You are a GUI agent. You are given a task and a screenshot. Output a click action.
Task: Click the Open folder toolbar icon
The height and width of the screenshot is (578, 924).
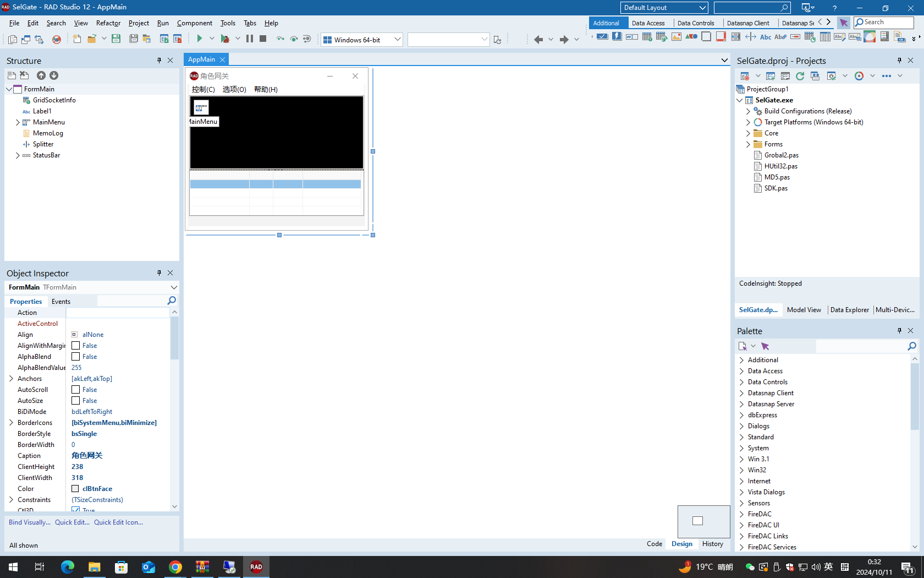92,39
